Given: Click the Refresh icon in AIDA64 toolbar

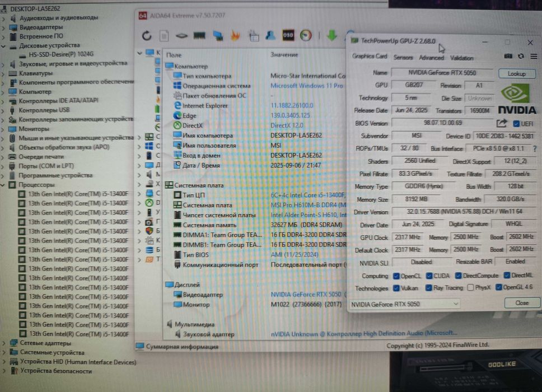Looking at the screenshot, I should point(147,36).
